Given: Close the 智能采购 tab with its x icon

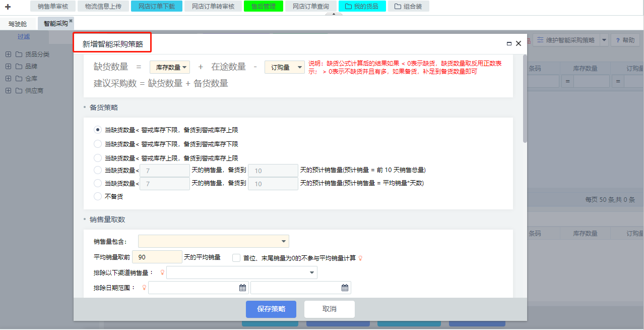Looking at the screenshot, I should click(x=71, y=21).
